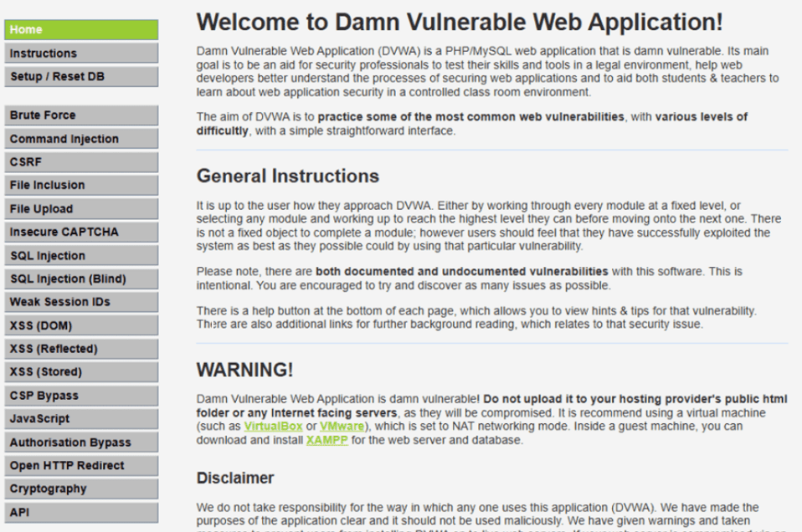802x532 pixels.
Task: Click the VMware hyperlink
Action: tap(342, 426)
